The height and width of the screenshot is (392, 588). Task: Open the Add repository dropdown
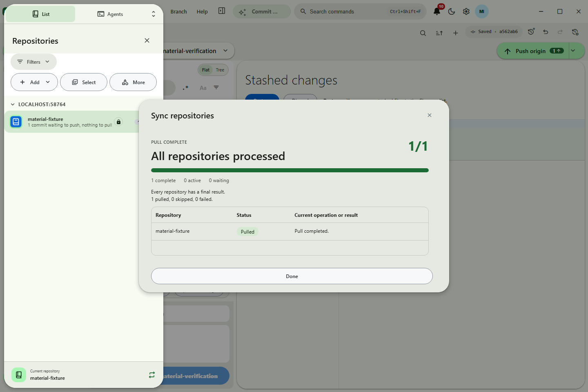34,82
